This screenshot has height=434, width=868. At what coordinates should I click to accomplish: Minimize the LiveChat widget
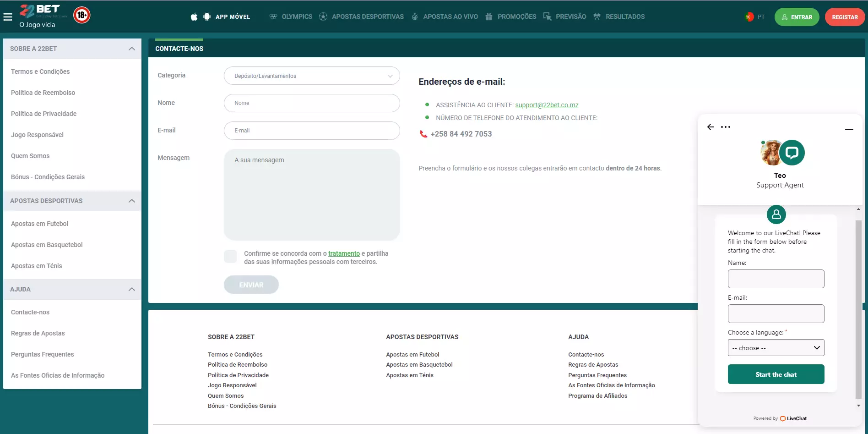tap(849, 130)
